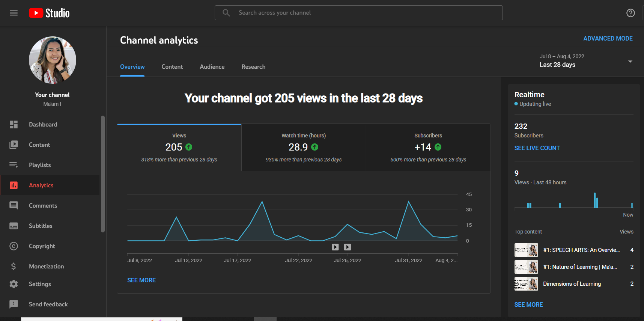Open Settings from the sidebar
The width and height of the screenshot is (644, 321).
click(x=50, y=284)
